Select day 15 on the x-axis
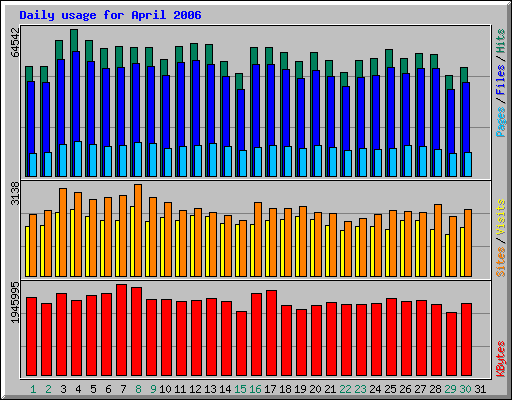 pos(240,389)
